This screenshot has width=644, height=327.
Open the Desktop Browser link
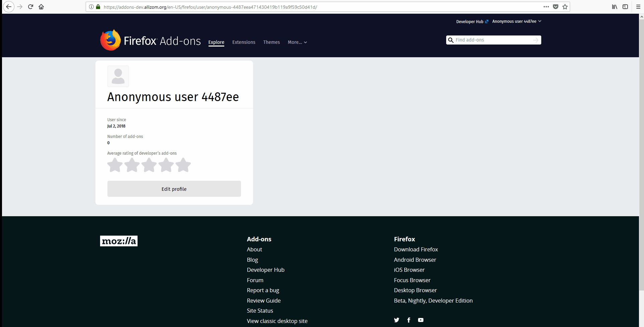tap(415, 290)
